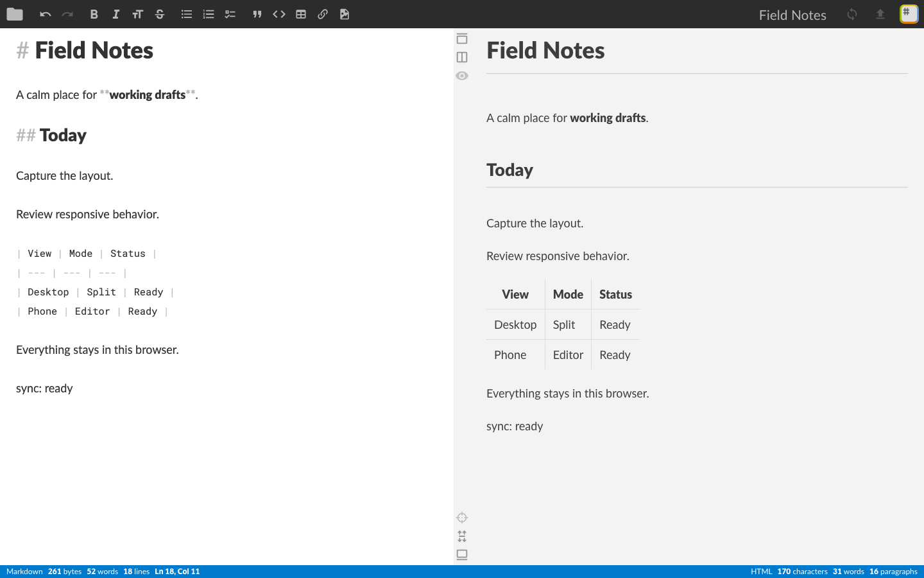Viewport: 924px width, 578px height.
Task: Insert a check list
Action: (230, 14)
